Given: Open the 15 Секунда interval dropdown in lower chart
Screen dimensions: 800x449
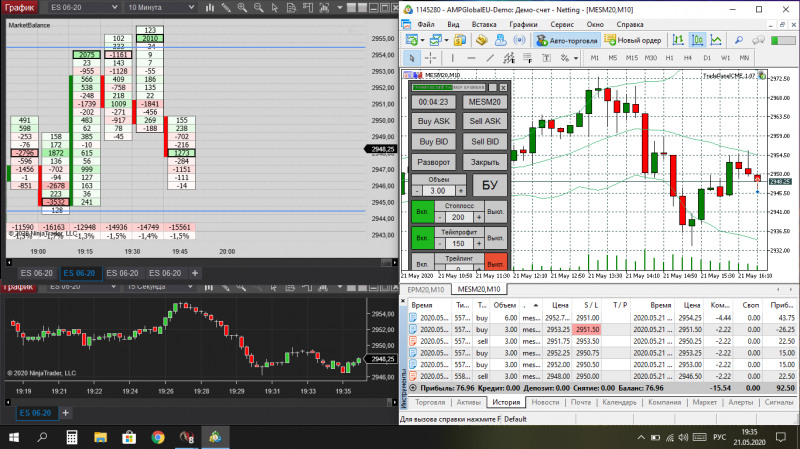Looking at the screenshot, I should point(160,287).
